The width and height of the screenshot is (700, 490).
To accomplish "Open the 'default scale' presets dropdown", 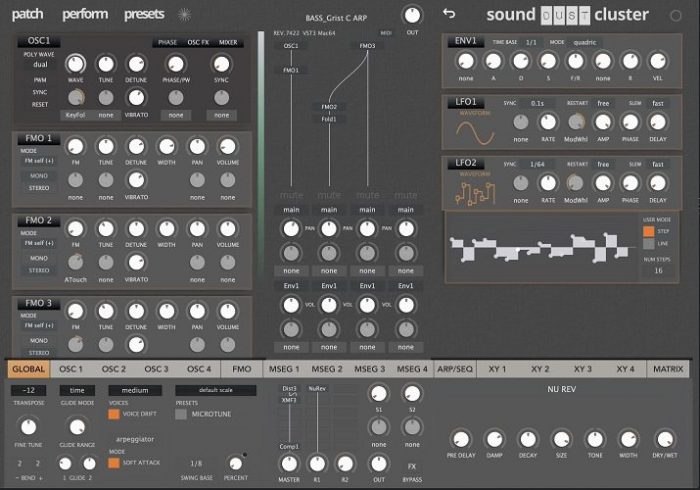I will point(215,391).
